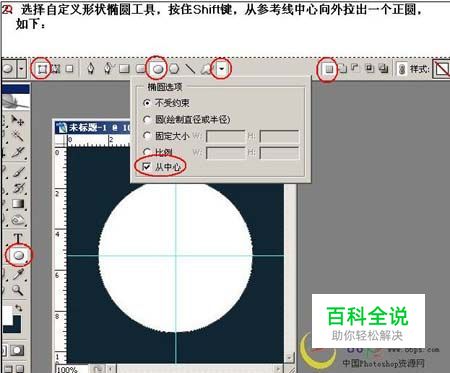The height and width of the screenshot is (373, 450).
Task: Click the horizontal scrollbar left arrow
Action: click(110, 368)
